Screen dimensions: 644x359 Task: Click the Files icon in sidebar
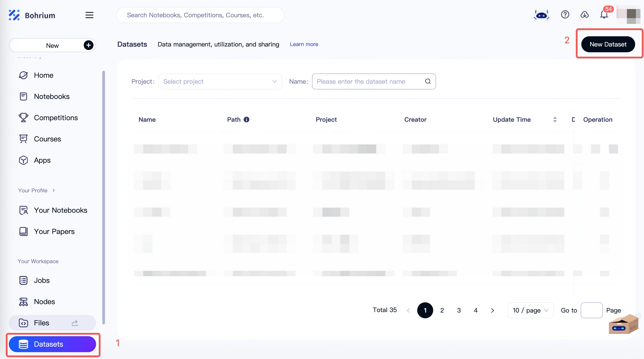pyautogui.click(x=23, y=322)
